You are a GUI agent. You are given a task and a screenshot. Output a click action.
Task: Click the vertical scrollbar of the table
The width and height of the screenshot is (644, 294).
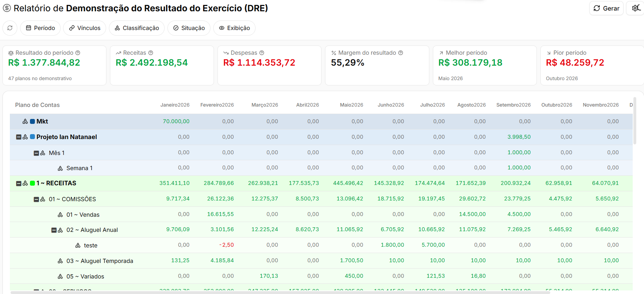click(635, 121)
